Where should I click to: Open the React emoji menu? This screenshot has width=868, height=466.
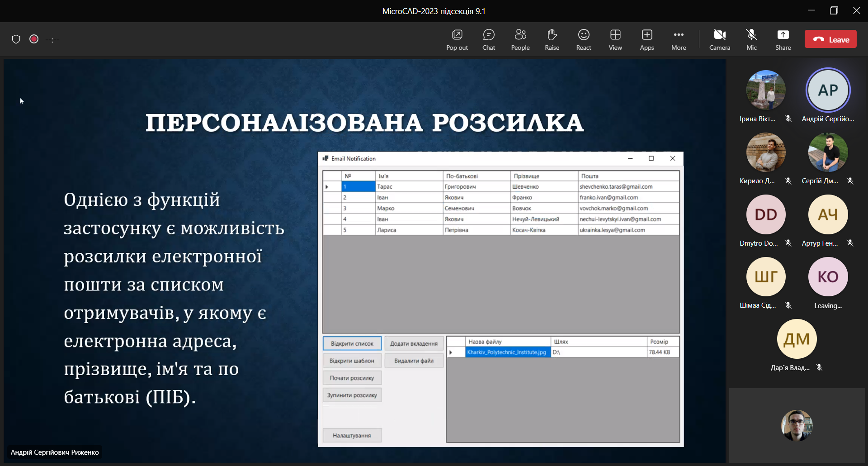click(x=583, y=39)
